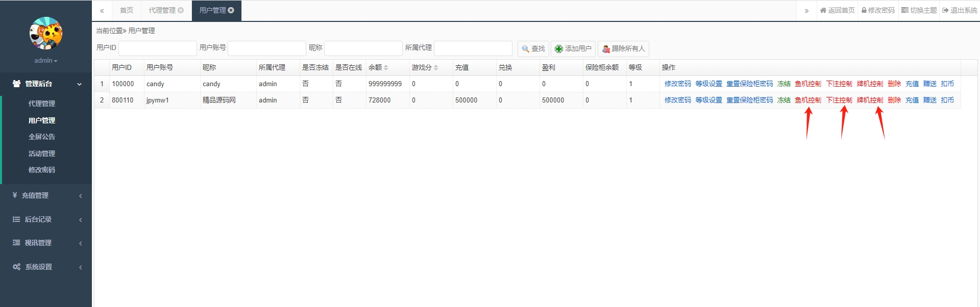Click the 踢除所有人 button
Viewport: 980px width, 307px height.
point(623,49)
